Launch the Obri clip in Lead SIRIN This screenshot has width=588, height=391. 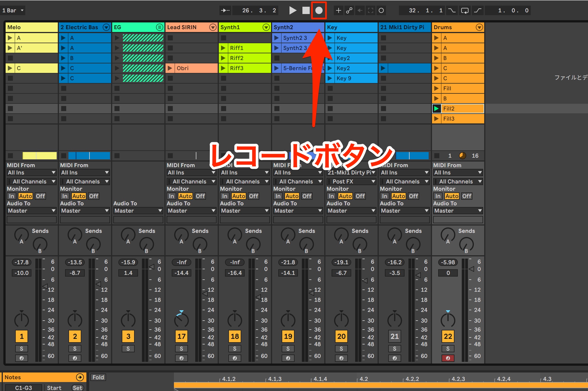click(170, 68)
